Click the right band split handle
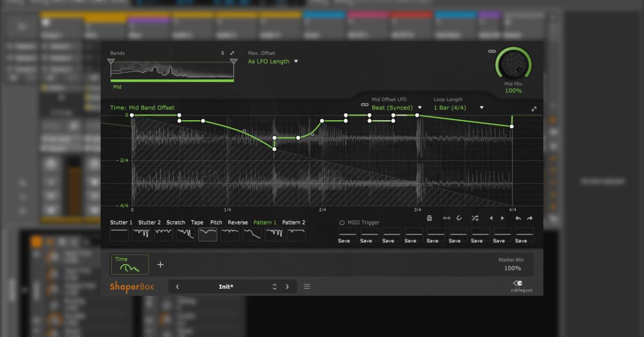Image resolution: width=644 pixels, height=337 pixels. pos(233,63)
